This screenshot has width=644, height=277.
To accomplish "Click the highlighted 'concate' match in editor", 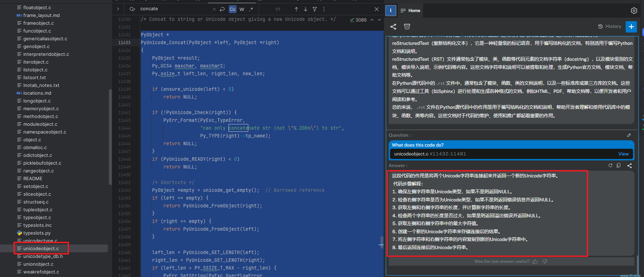I will (x=238, y=128).
